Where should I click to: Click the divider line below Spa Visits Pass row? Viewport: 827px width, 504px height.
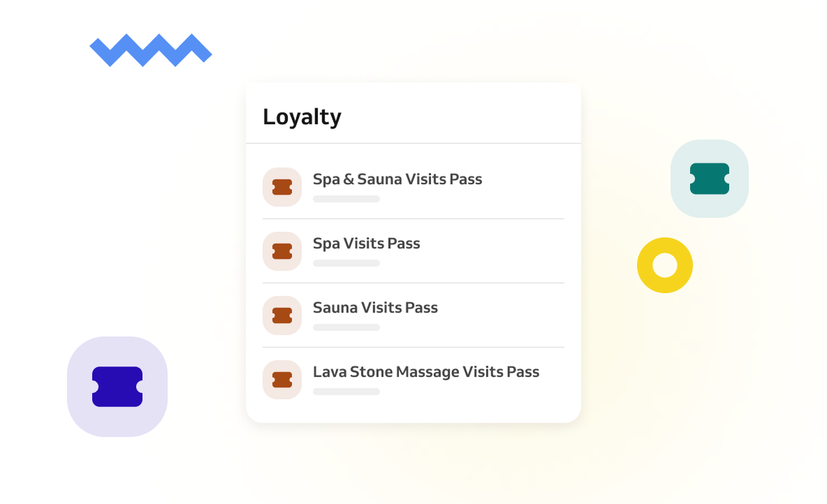tap(413, 283)
